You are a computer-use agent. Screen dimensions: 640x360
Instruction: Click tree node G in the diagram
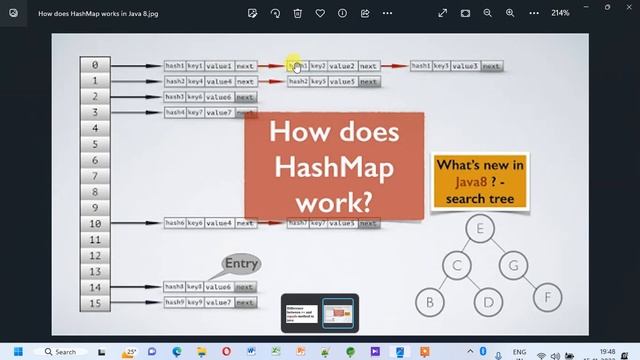coord(513,265)
